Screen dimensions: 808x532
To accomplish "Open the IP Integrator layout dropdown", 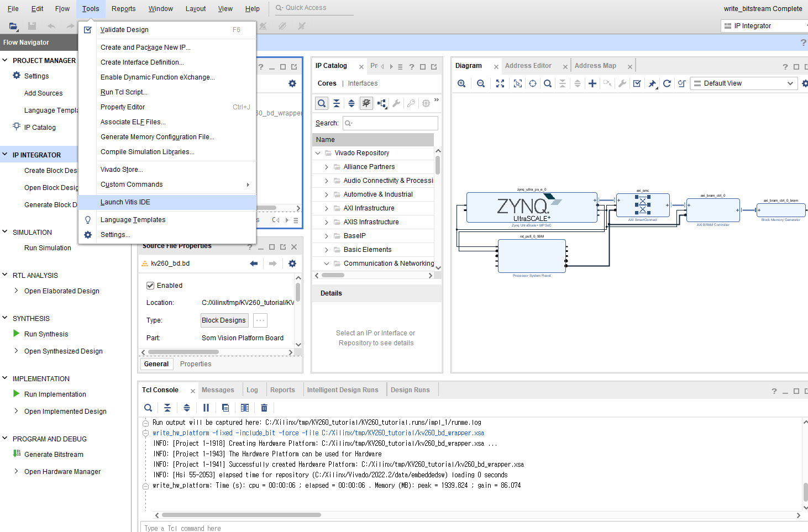I will click(765, 26).
